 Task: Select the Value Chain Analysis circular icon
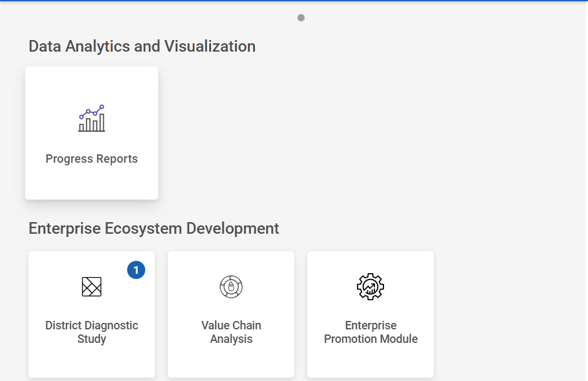pos(231,286)
